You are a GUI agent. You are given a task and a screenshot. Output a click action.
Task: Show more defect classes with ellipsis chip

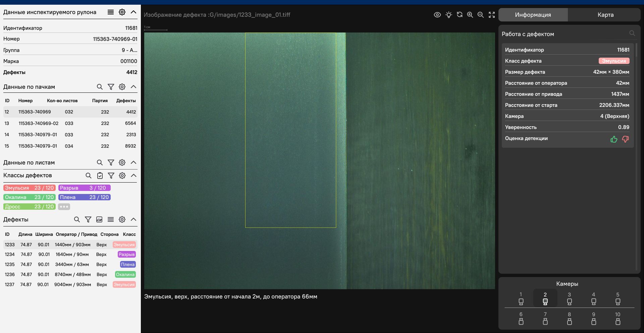pyautogui.click(x=64, y=207)
